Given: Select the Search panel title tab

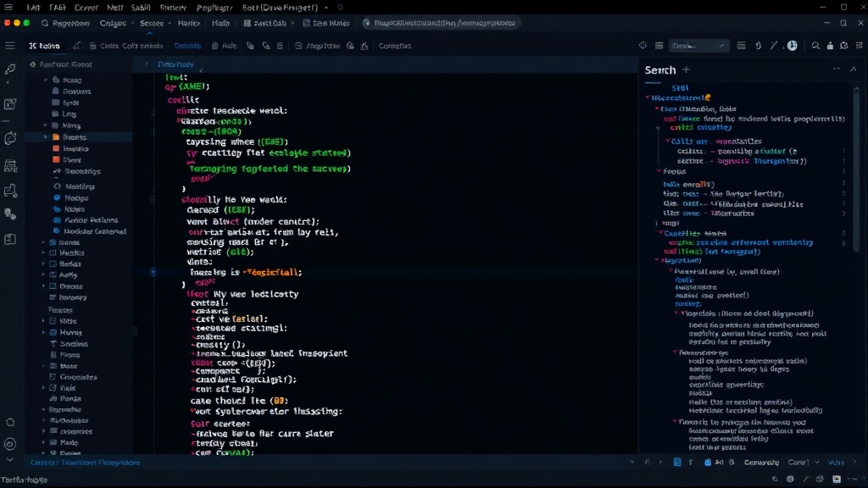Looking at the screenshot, I should [659, 70].
